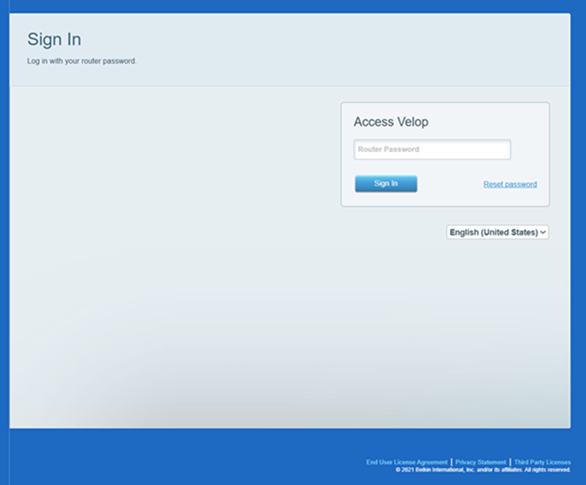Click the Router Password input field
The width and height of the screenshot is (586, 485).
(432, 149)
